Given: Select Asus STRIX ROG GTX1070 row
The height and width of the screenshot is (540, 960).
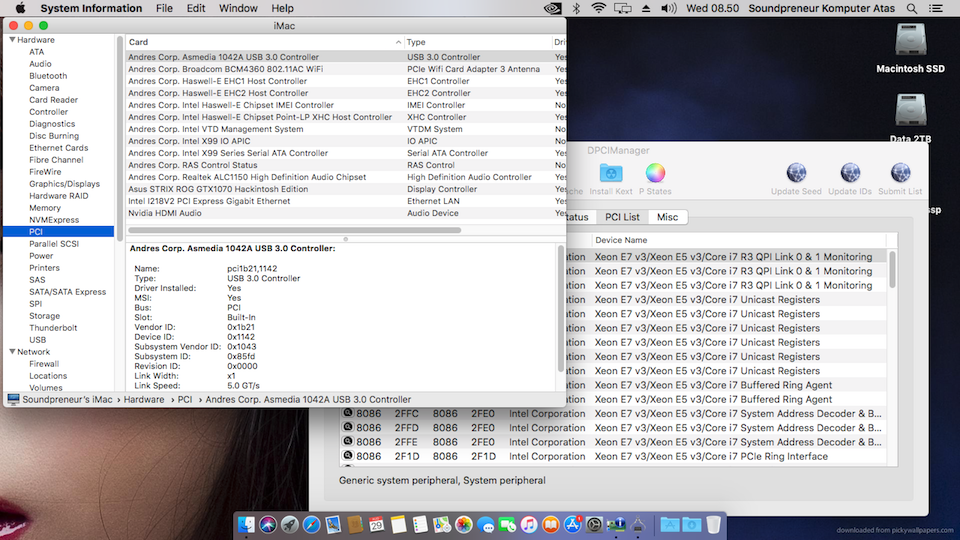Looking at the screenshot, I should coord(346,189).
